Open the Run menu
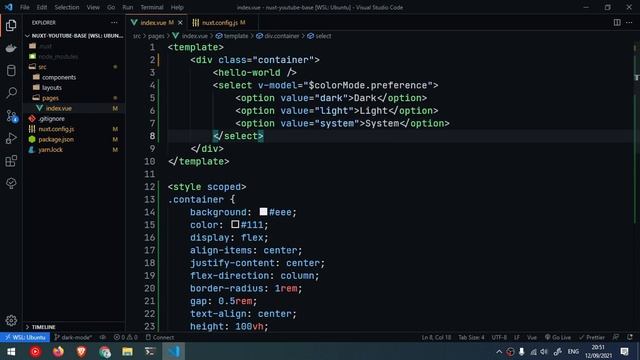Viewport: 640px width, 360px height. click(x=128, y=7)
